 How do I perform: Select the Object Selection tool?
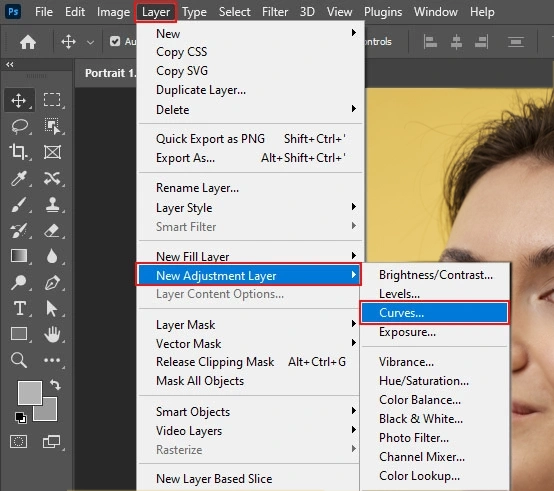coord(52,126)
